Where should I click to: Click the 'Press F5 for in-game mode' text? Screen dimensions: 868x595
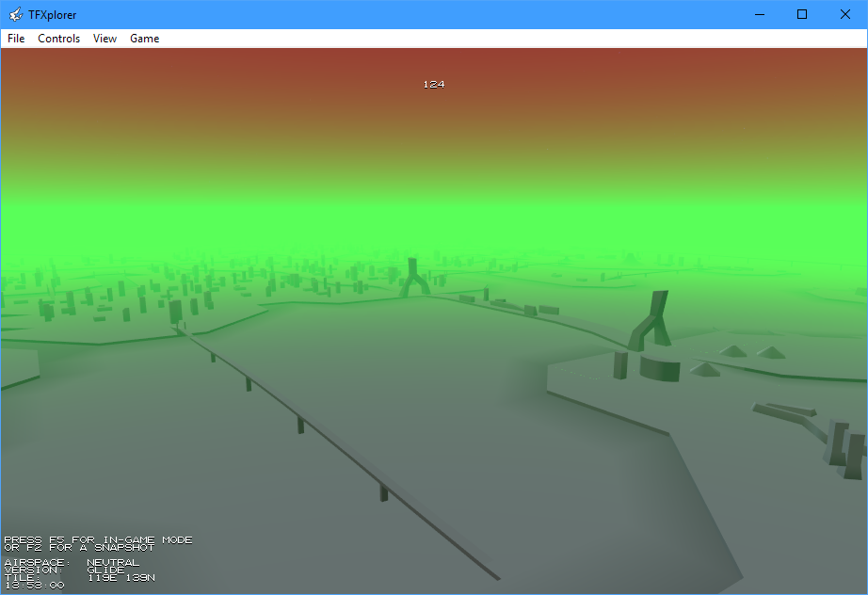coord(98,539)
